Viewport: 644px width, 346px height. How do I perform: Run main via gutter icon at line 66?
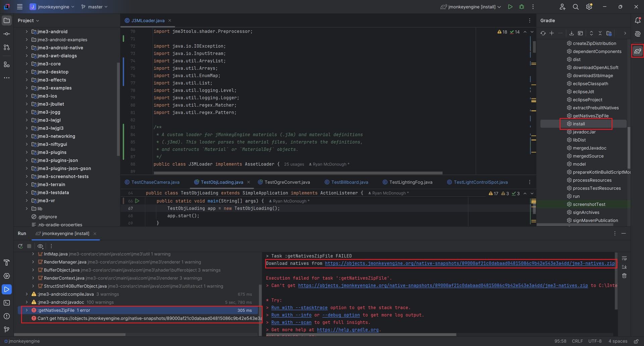click(137, 201)
